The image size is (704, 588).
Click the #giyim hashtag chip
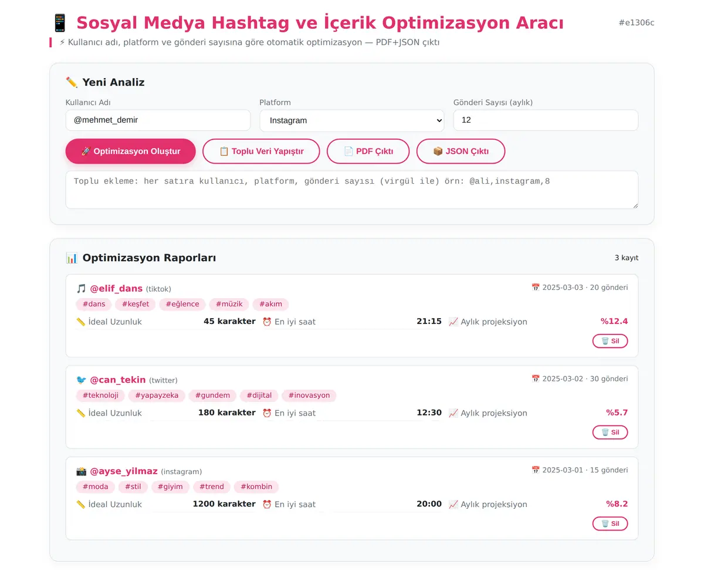(170, 486)
